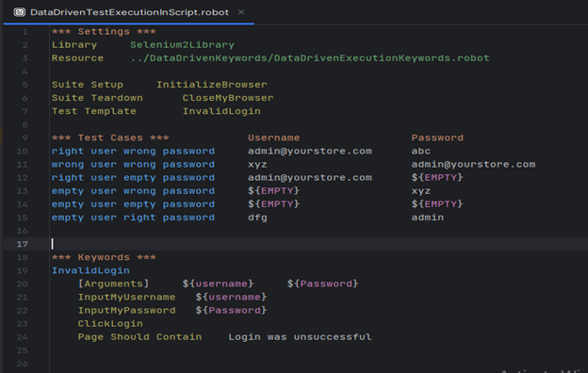The height and width of the screenshot is (373, 588).
Task: Click the CloseMyBrowser keyword in Suite Teardown
Action: 228,98
